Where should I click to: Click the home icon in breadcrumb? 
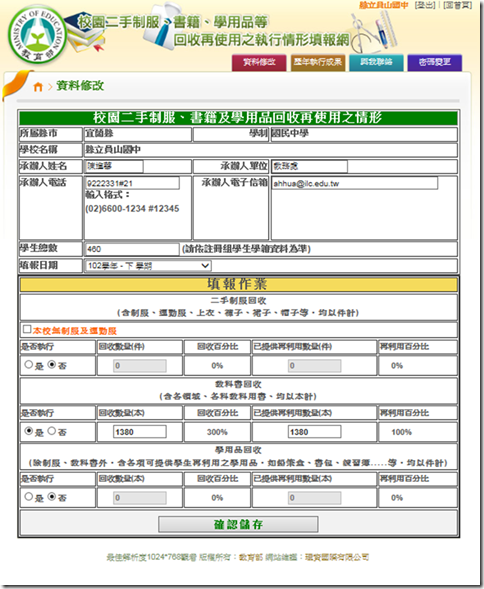tap(38, 87)
